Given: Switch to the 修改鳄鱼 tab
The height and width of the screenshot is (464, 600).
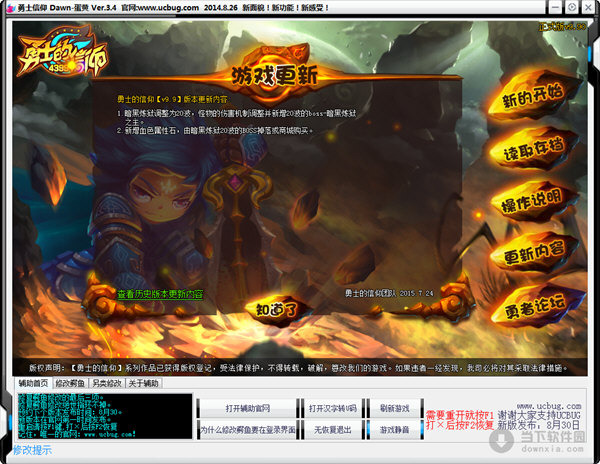Looking at the screenshot, I should 70,383.
